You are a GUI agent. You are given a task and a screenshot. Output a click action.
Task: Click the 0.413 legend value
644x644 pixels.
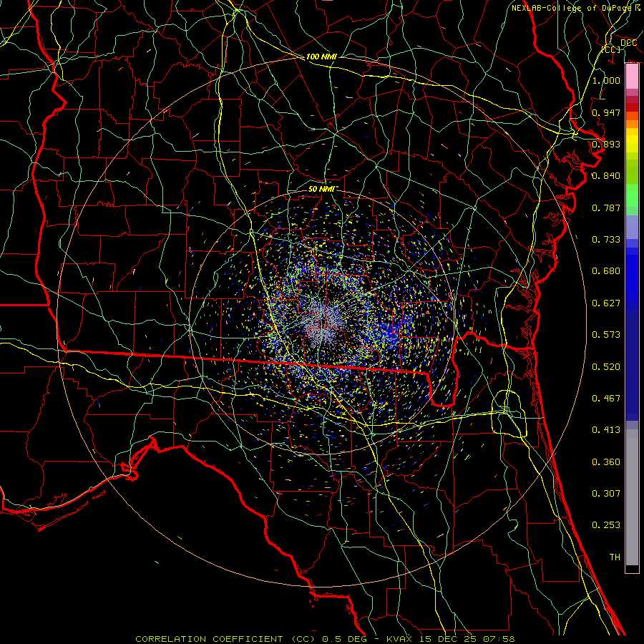point(606,430)
